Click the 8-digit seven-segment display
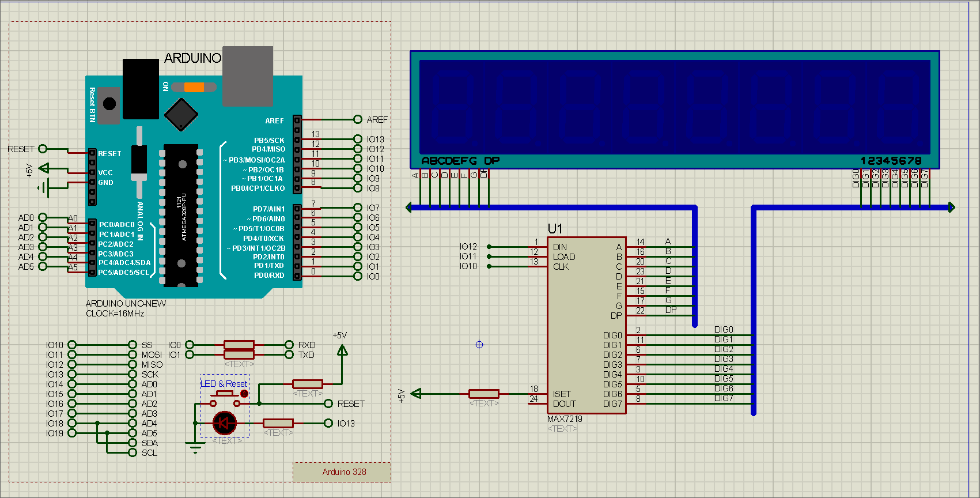This screenshot has width=980, height=498. pyautogui.click(x=675, y=110)
